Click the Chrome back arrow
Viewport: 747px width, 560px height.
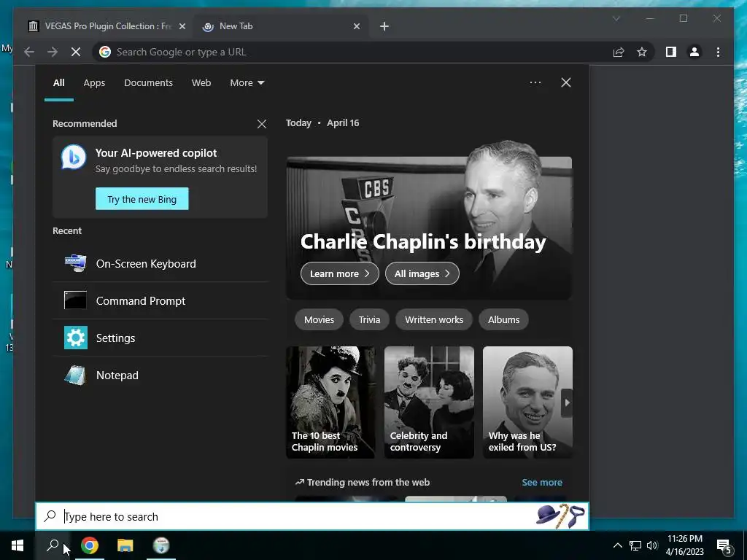(29, 52)
